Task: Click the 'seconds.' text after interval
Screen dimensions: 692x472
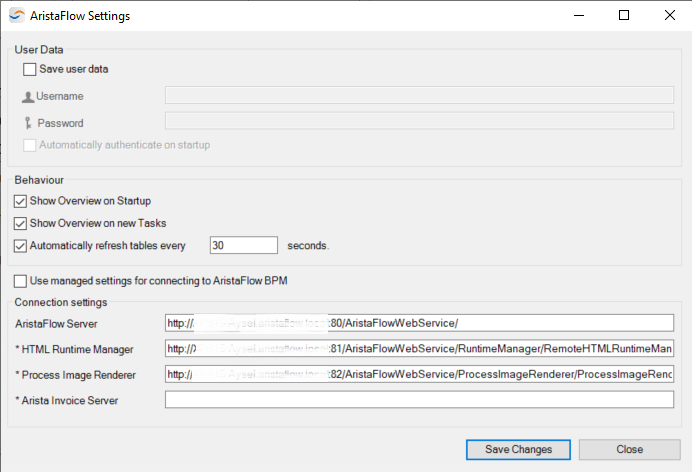Action: coord(308,246)
